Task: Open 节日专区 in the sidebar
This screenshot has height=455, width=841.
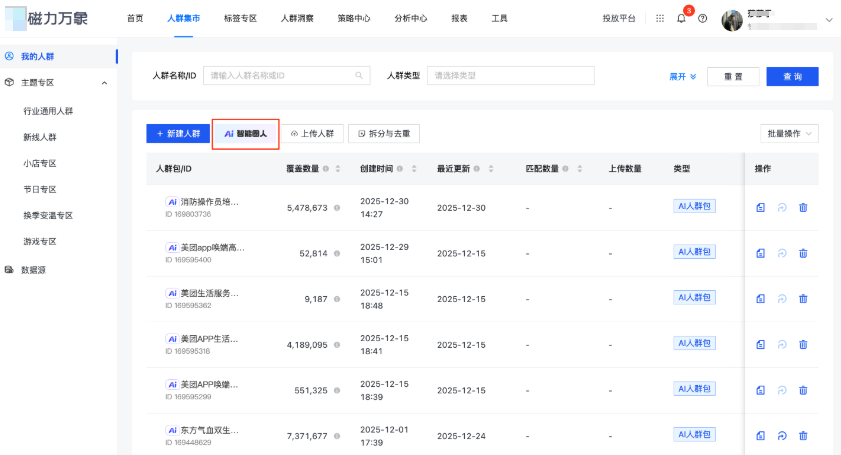Action: tap(40, 189)
